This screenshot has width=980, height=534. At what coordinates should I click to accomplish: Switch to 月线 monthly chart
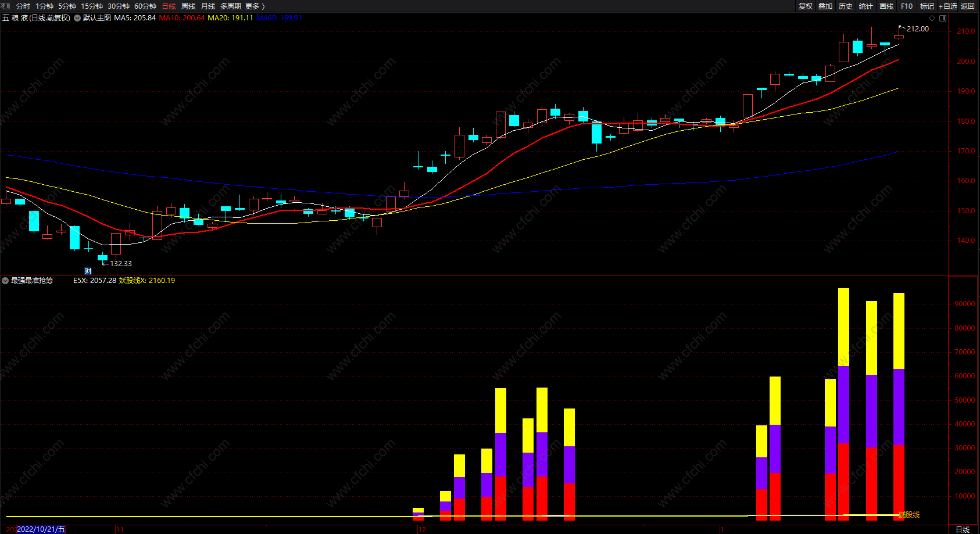(208, 6)
